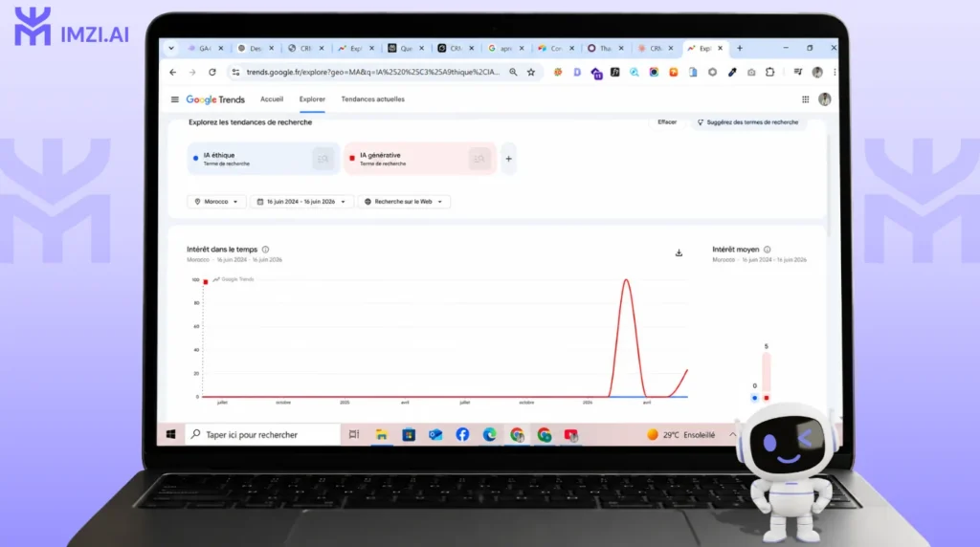Click blue legend dot under Intérêt moyen
980x547 pixels.
754,398
